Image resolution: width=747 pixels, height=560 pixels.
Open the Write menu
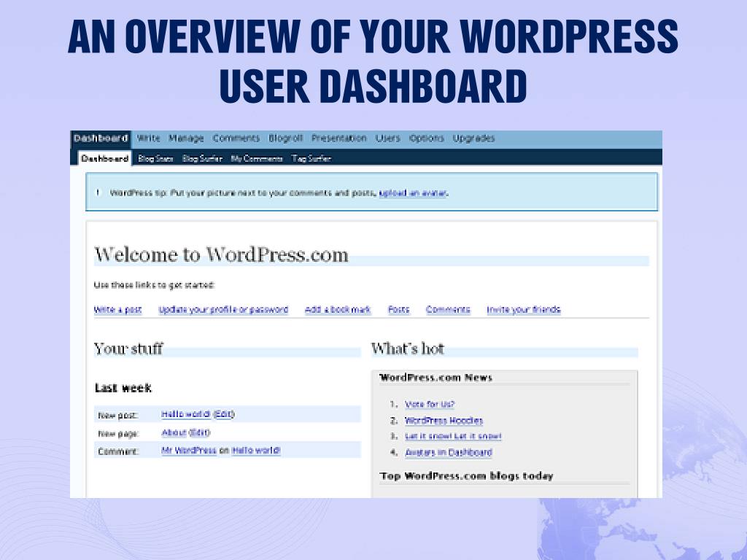pyautogui.click(x=148, y=139)
